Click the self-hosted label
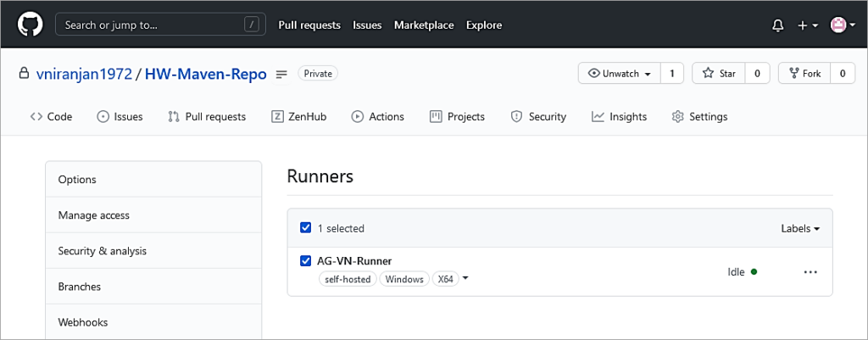 click(x=348, y=279)
